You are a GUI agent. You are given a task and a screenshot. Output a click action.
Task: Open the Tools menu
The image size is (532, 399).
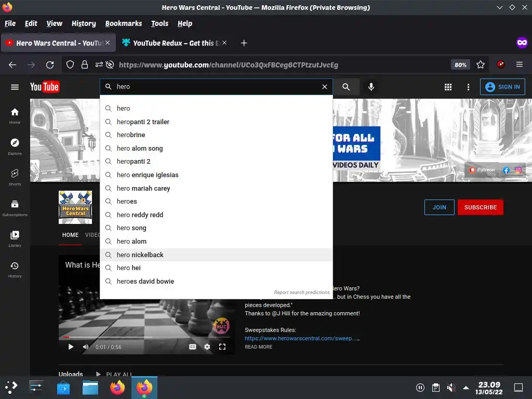pos(160,23)
